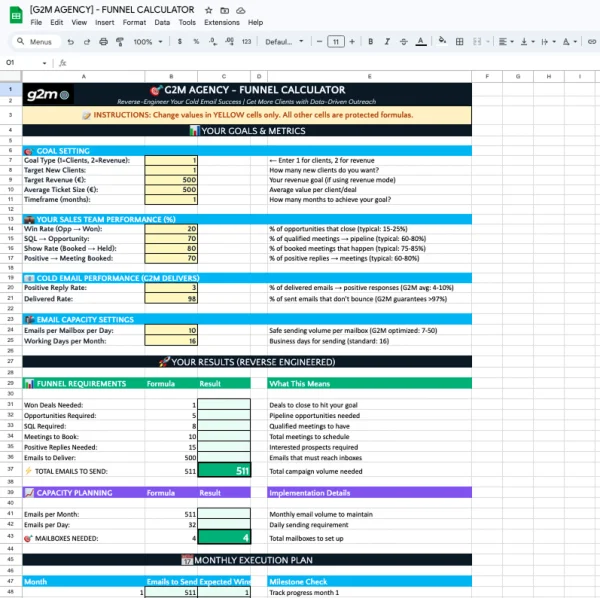Click the Insert link icon
This screenshot has width=600, height=598.
(x=593, y=42)
